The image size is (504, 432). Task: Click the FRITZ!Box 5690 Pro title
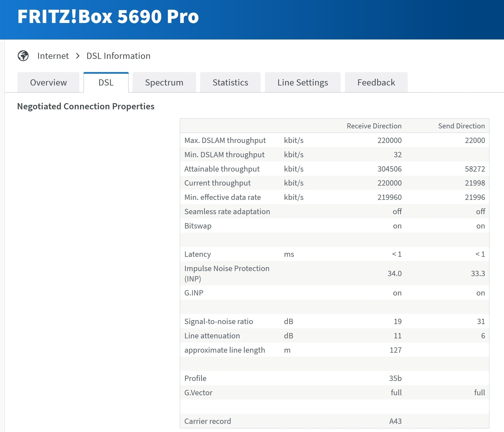pos(108,16)
